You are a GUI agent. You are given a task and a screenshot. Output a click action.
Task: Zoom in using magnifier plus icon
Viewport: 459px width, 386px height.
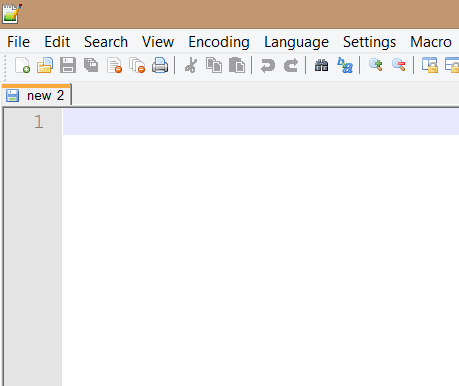coord(376,65)
